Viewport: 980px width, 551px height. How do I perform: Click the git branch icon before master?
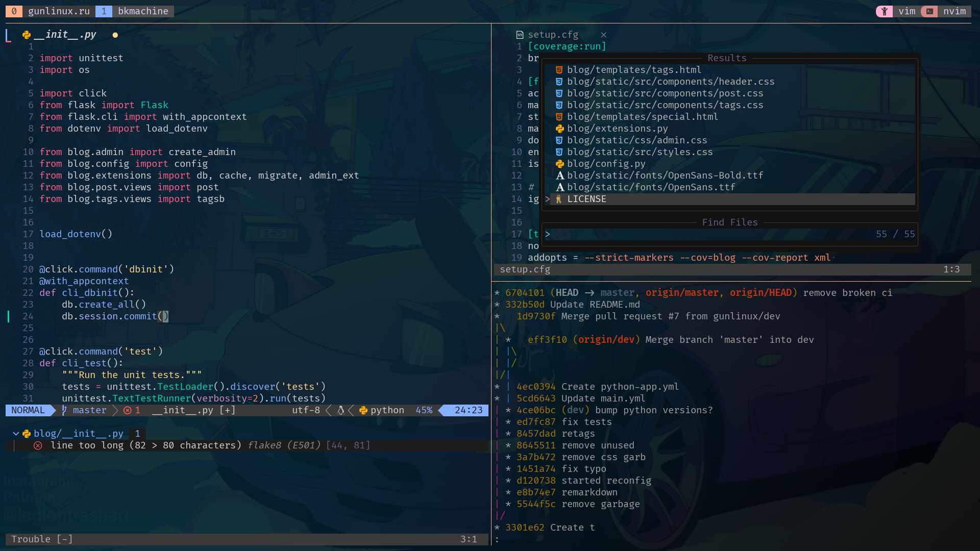coord(64,410)
